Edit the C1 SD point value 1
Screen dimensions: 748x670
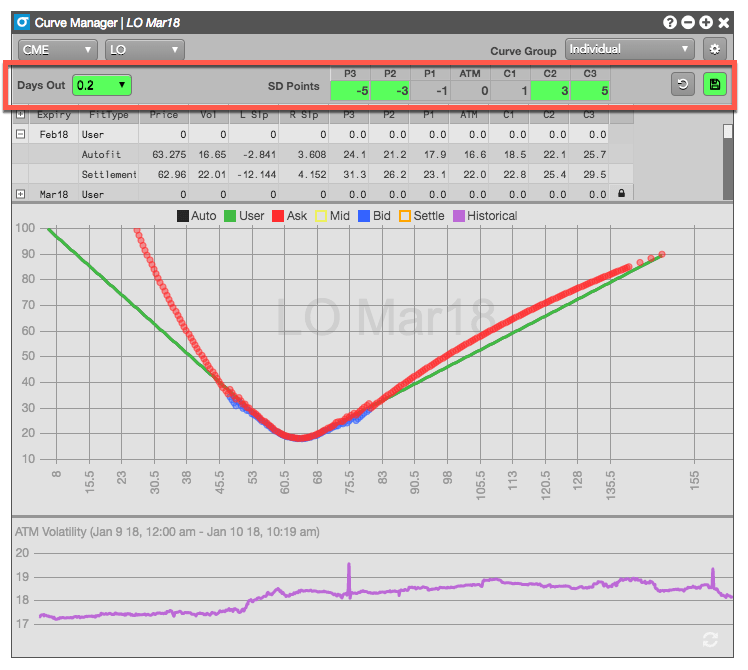[x=510, y=91]
